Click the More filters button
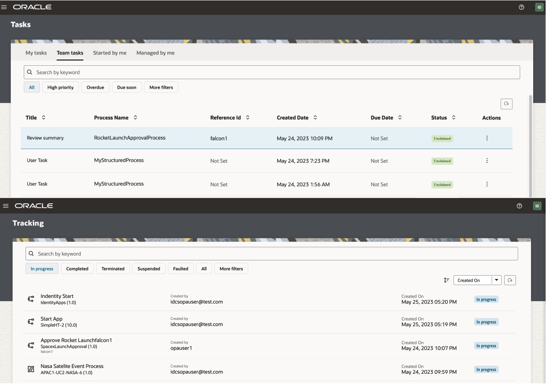The width and height of the screenshot is (546, 392). pos(161,87)
